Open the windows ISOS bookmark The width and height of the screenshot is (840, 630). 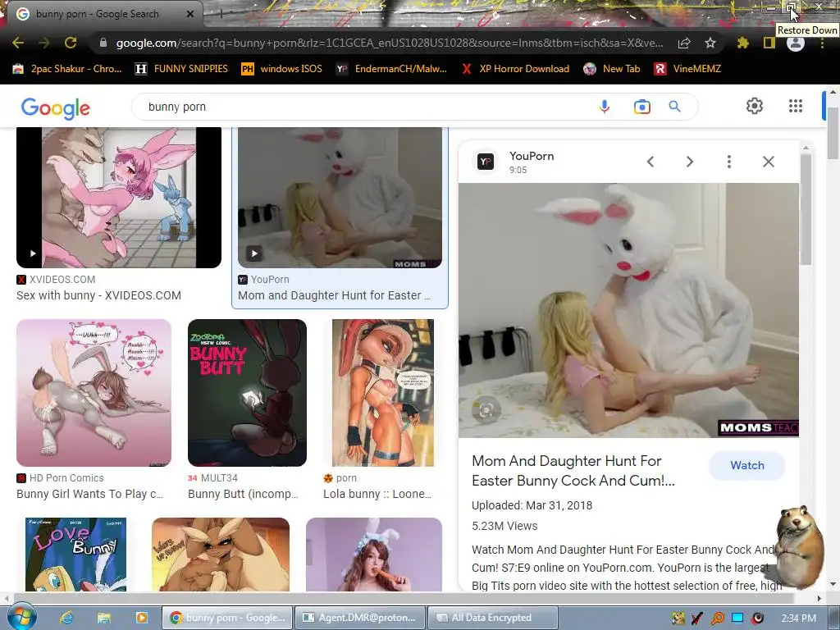tap(282, 69)
